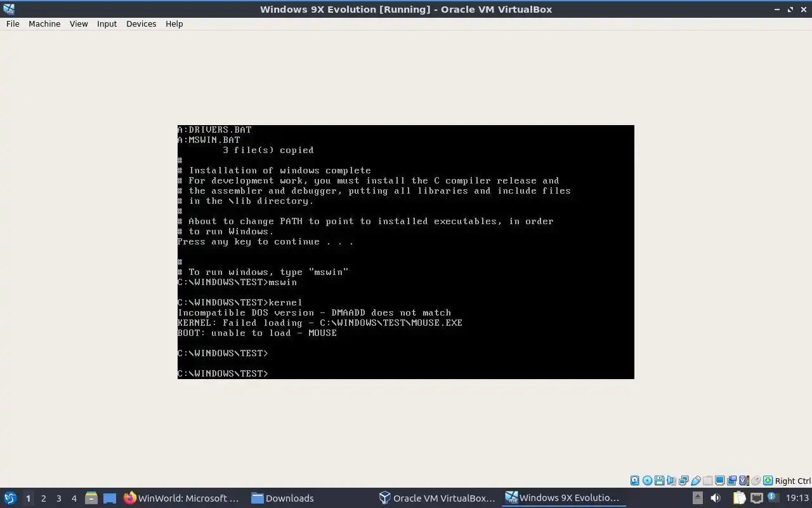
Task: Open the Lubuntu start menu bird icon
Action: pyautogui.click(x=10, y=498)
